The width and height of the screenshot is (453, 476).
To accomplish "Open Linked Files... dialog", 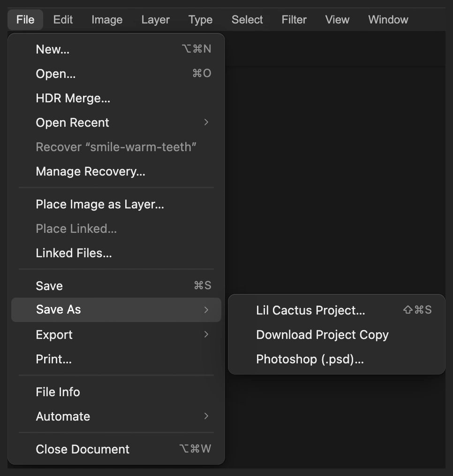I will click(x=116, y=253).
